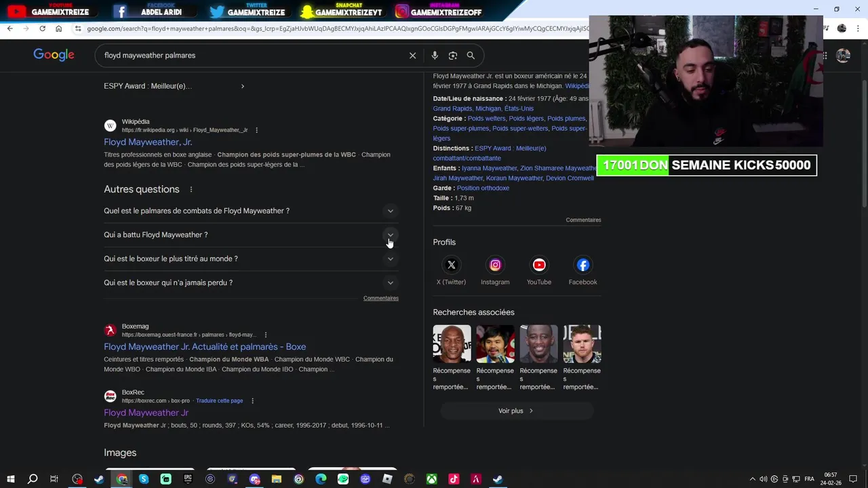Click 'Voir plus' related searches
Viewport: 868px width, 488px height.
tap(516, 411)
